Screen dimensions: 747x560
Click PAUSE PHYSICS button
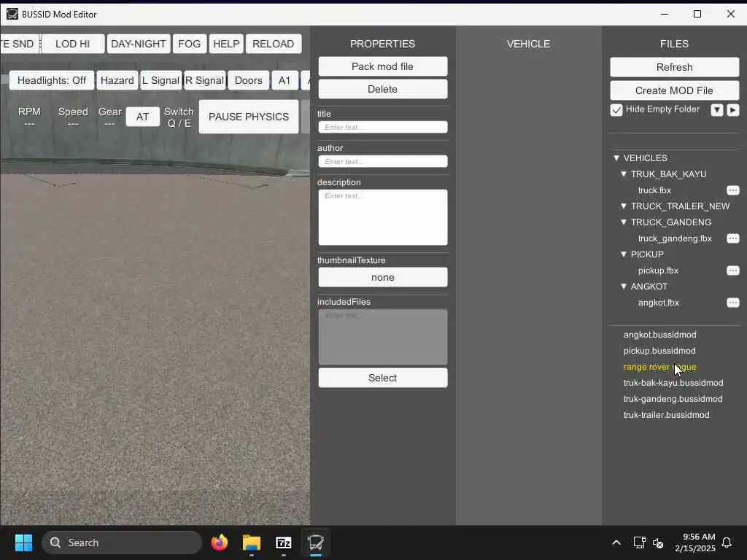point(249,117)
